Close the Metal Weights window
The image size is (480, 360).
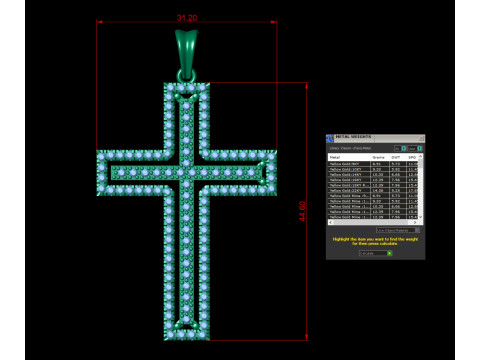[421, 138]
